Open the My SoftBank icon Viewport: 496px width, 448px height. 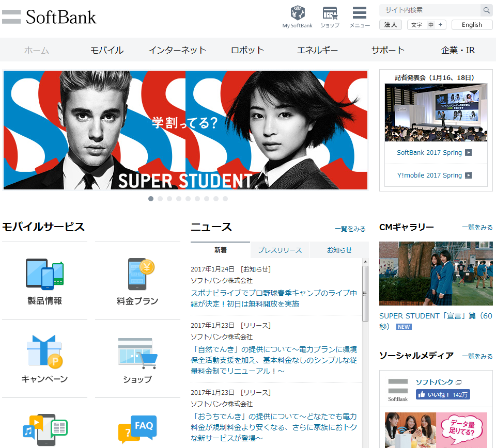coord(298,13)
